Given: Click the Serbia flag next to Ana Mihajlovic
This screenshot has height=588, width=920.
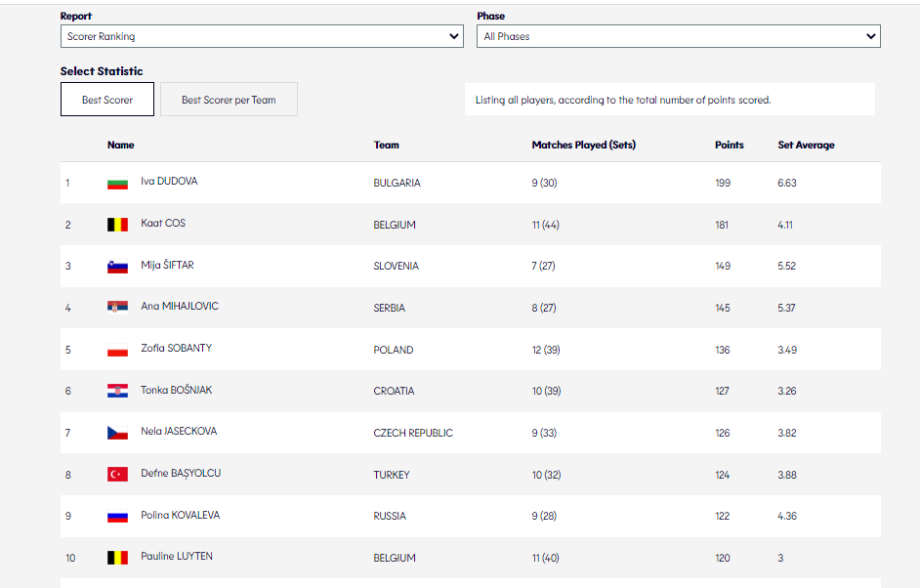Looking at the screenshot, I should (x=117, y=308).
